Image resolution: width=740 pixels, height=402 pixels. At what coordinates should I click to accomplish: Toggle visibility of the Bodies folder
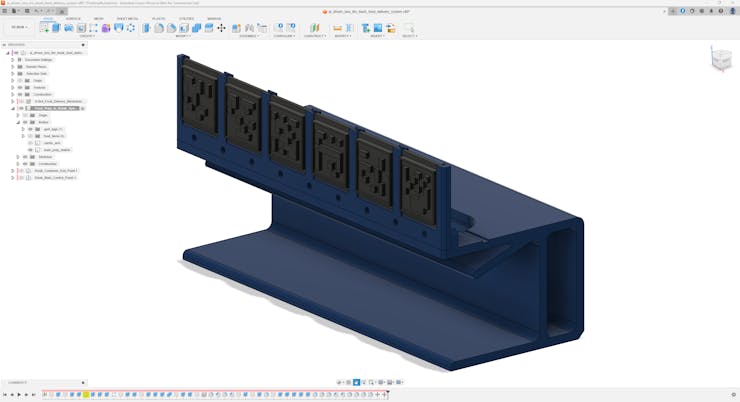coord(25,122)
